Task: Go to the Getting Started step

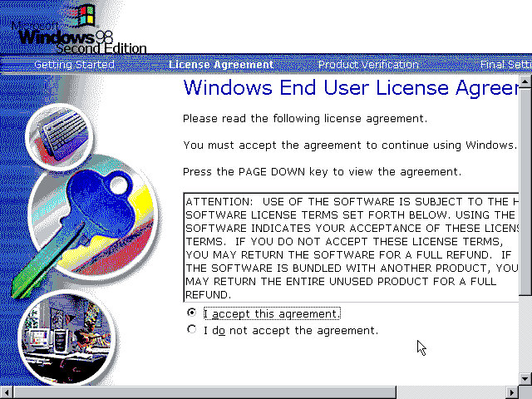Action: click(74, 65)
